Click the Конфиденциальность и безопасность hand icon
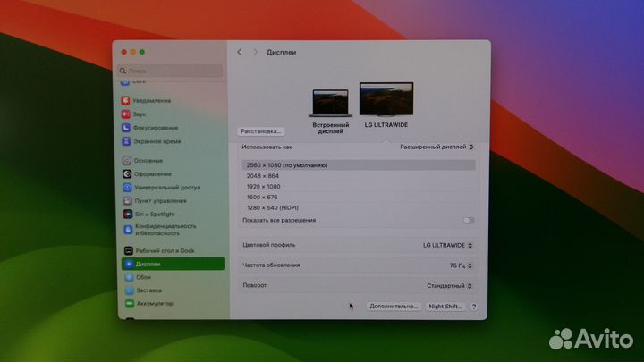 pyautogui.click(x=128, y=230)
